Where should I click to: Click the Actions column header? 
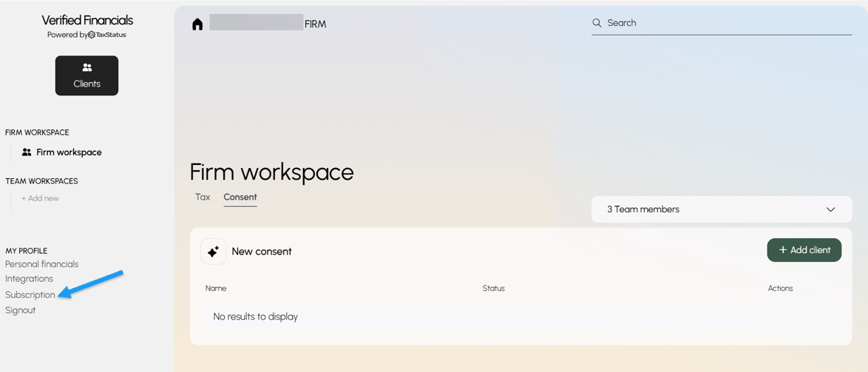point(781,288)
